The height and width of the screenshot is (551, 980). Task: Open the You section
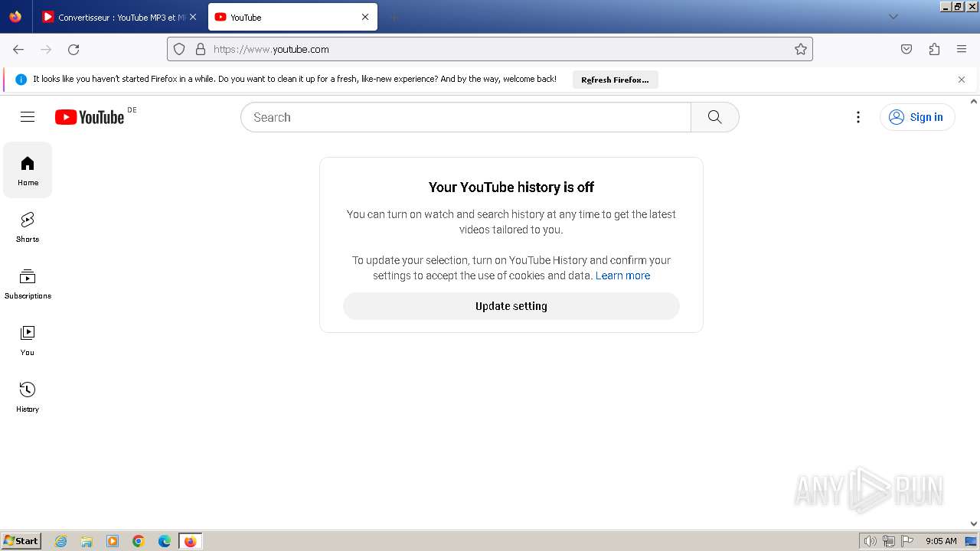point(28,340)
